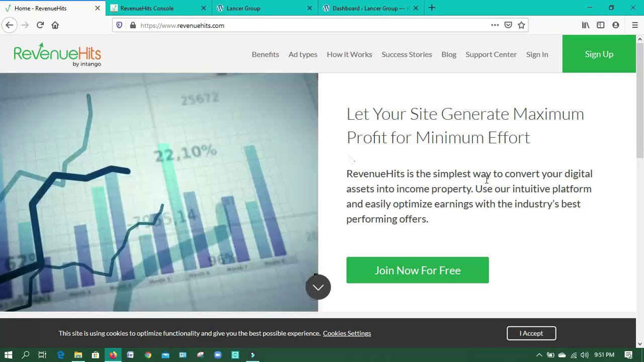Viewport: 644px width, 362px height.
Task: Click Join Now For Free button
Action: pyautogui.click(x=417, y=270)
